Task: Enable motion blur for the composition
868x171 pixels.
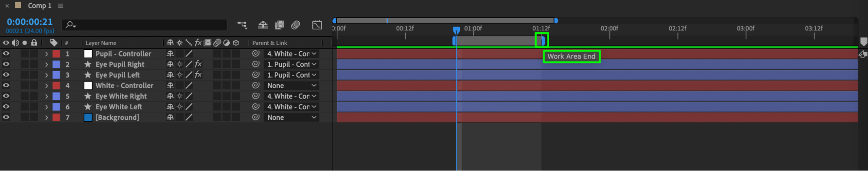Action: click(296, 25)
